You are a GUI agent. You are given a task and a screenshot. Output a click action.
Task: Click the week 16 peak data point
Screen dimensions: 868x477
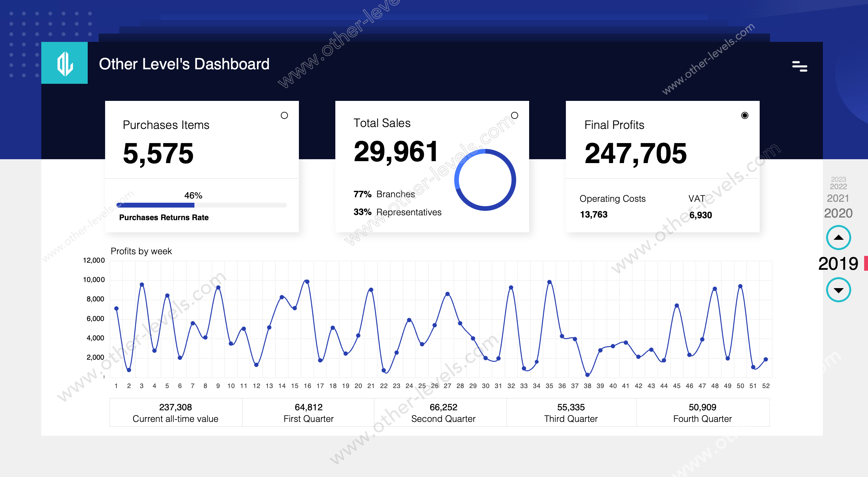pyautogui.click(x=307, y=282)
